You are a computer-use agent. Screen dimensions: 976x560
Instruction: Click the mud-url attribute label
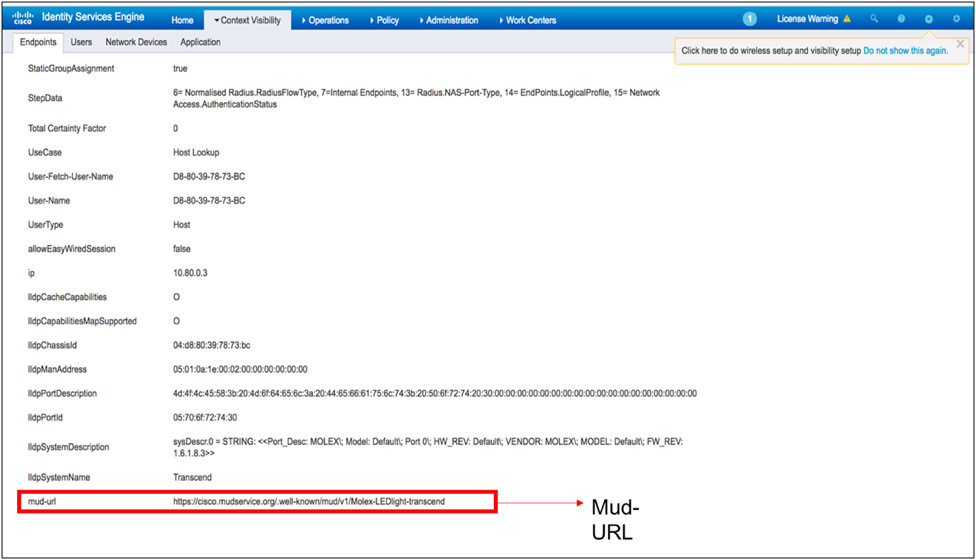click(x=42, y=502)
